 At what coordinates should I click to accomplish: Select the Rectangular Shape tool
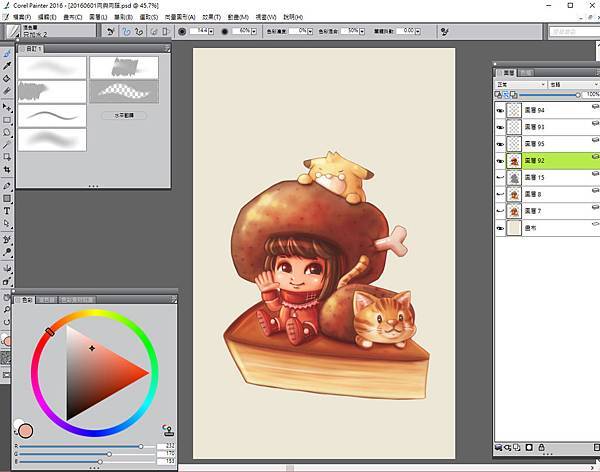[x=7, y=198]
